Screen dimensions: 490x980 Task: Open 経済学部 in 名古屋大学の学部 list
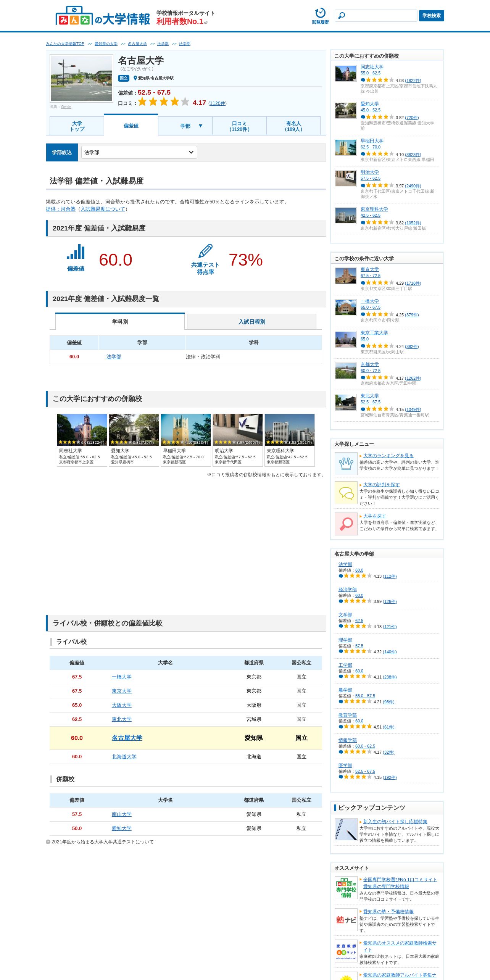click(x=347, y=590)
